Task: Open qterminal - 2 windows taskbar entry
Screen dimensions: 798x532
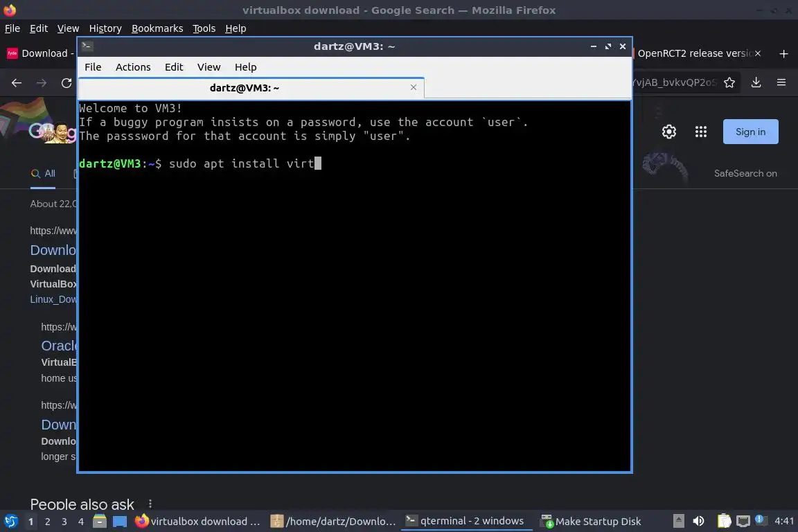Action: [465, 521]
